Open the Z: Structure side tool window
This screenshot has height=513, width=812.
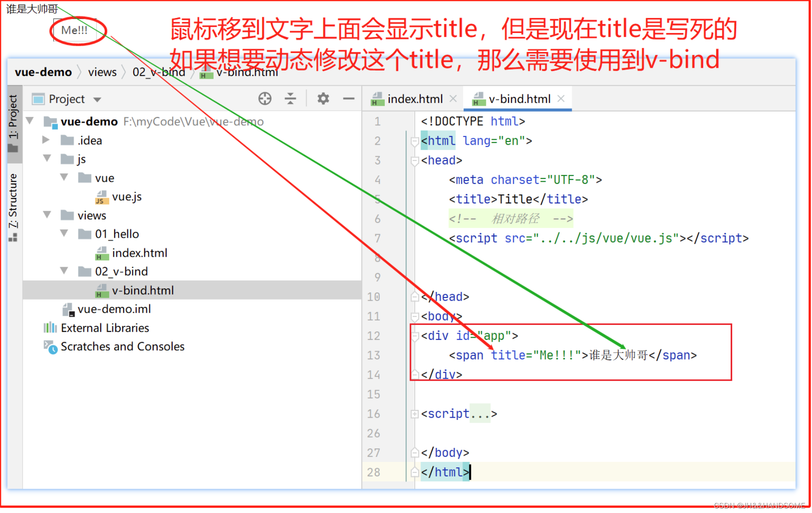point(14,207)
